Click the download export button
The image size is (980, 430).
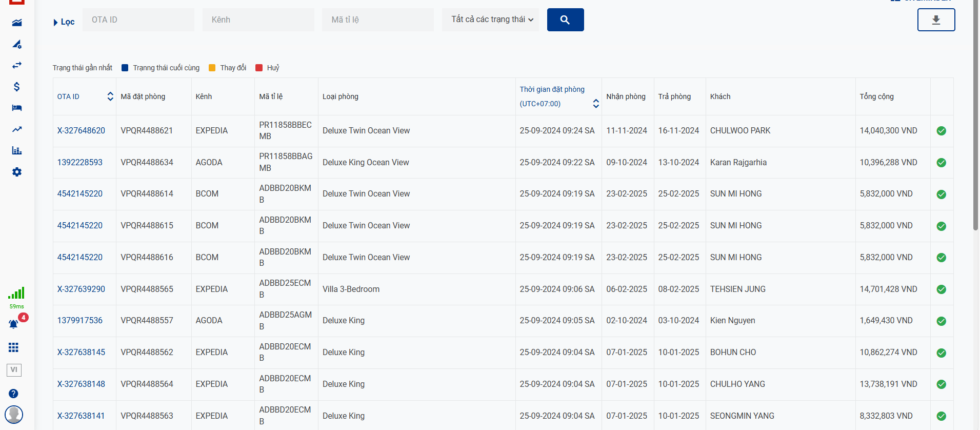936,20
